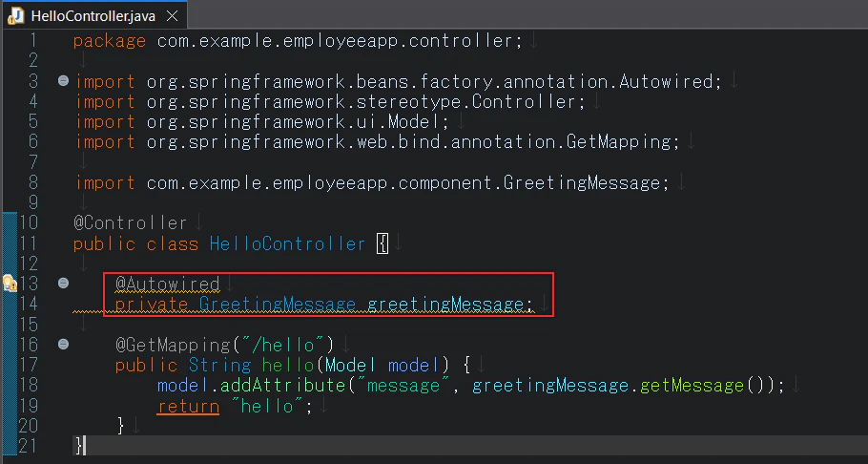Select the HelloController.java editor tab

point(93,15)
